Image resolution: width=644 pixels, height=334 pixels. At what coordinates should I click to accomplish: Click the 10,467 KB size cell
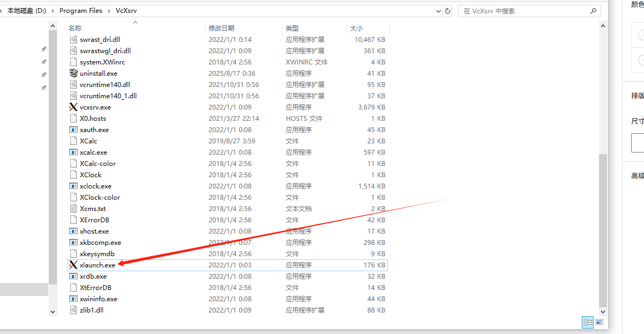click(370, 40)
